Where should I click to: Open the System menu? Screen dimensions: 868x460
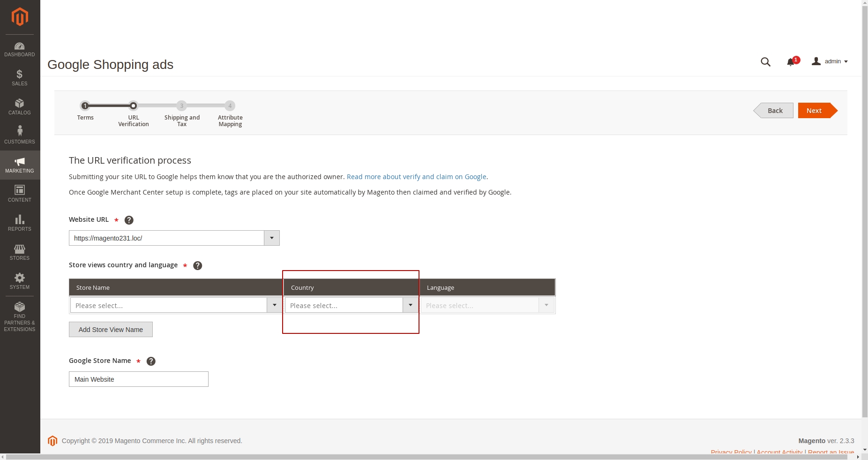[x=20, y=281]
